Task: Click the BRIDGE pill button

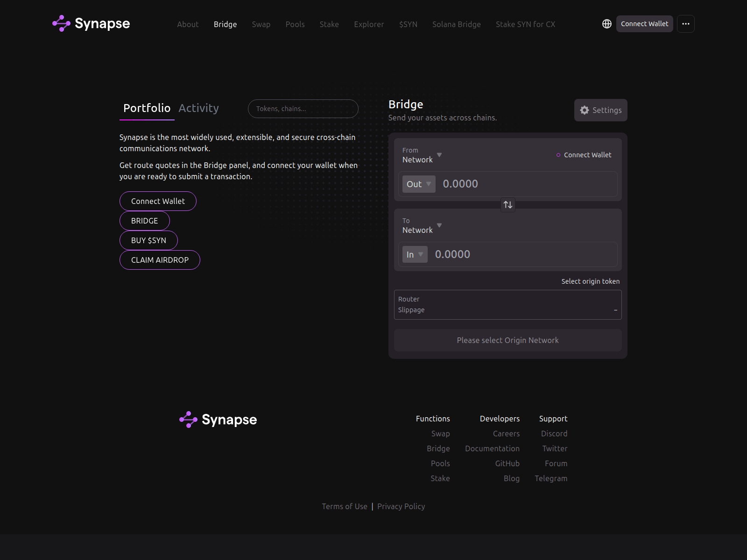Action: point(144,221)
